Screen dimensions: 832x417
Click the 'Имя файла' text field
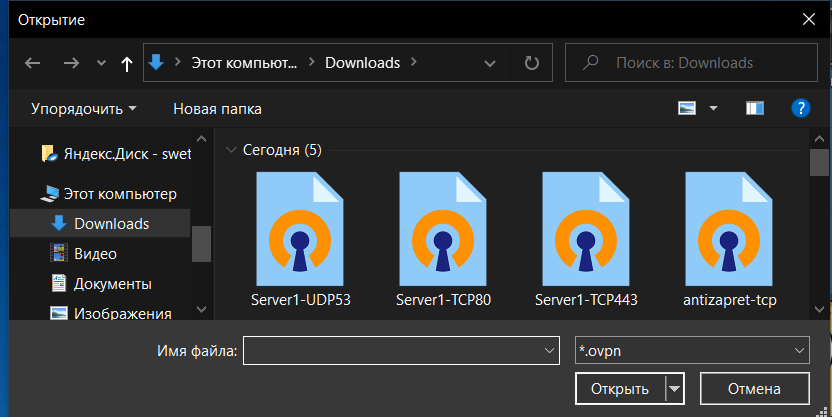coord(401,351)
